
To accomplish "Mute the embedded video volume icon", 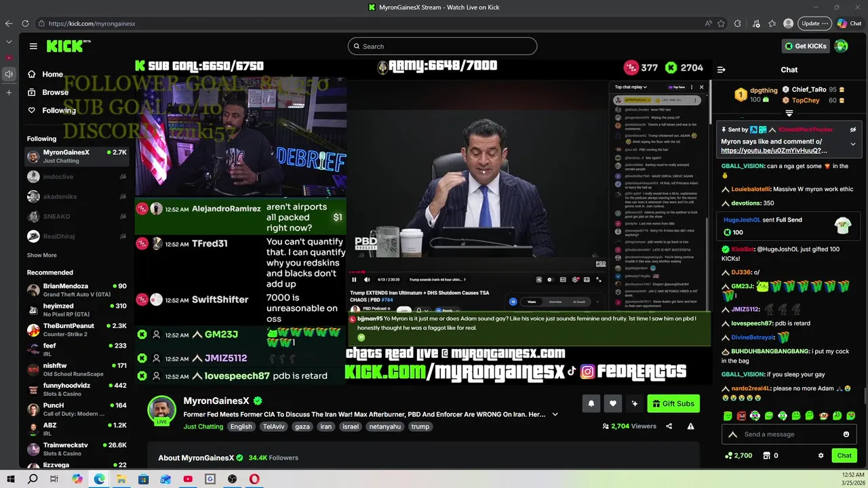I will (367, 279).
